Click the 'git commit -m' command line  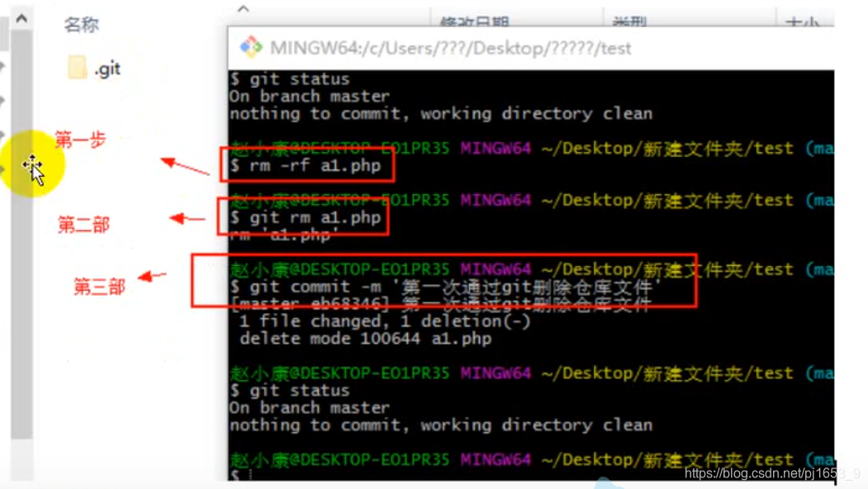point(446,287)
